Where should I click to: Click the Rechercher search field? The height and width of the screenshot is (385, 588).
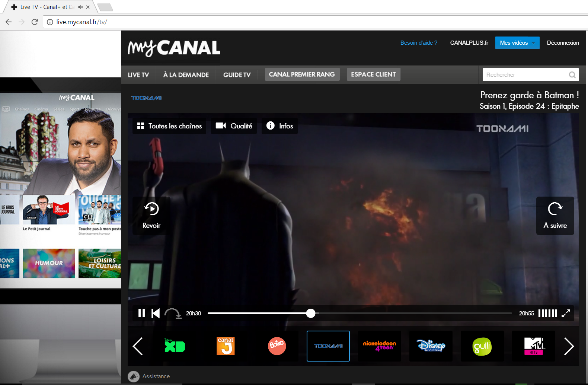point(525,75)
